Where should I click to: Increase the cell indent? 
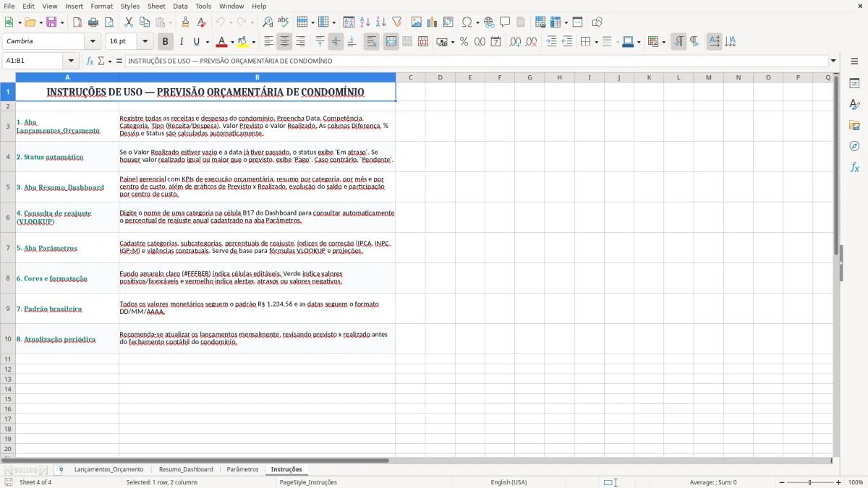(551, 42)
